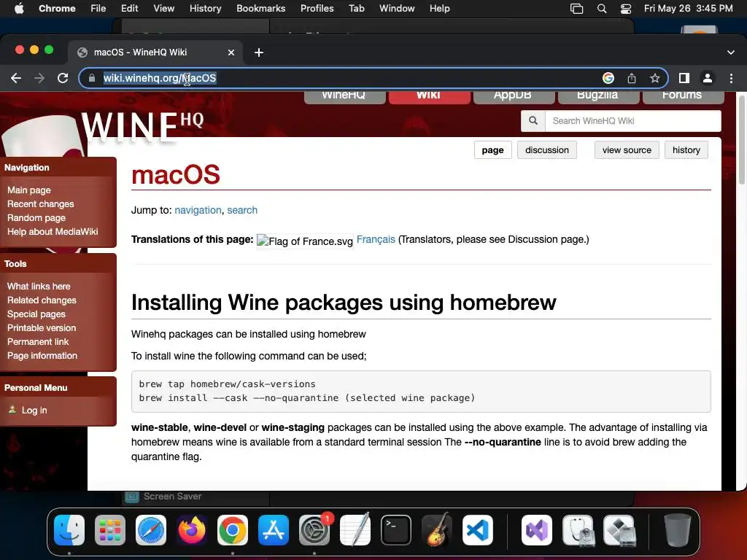747x560 pixels.
Task: Open Help about MediaWiki link
Action: pyautogui.click(x=53, y=231)
